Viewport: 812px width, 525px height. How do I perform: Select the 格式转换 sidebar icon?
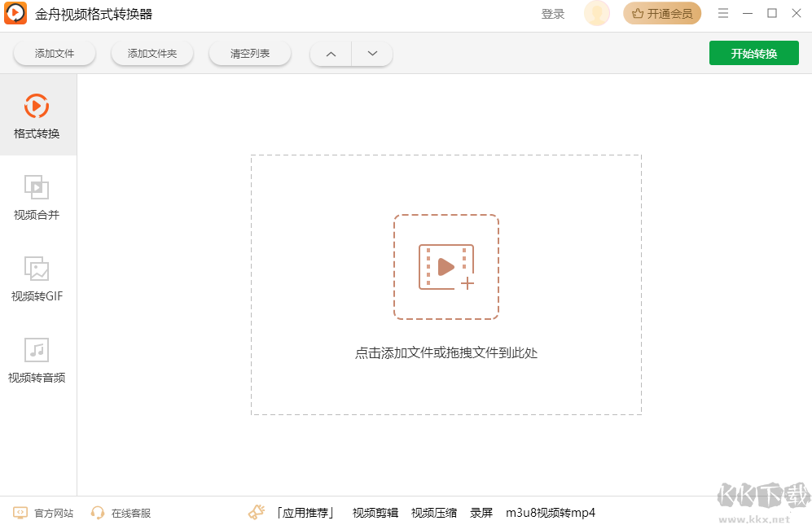(37, 114)
